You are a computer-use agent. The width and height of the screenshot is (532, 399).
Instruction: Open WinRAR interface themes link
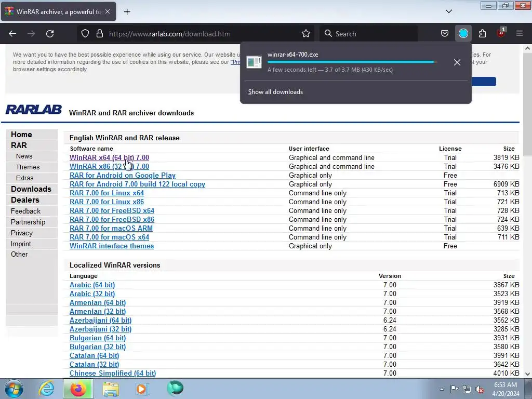pos(112,246)
